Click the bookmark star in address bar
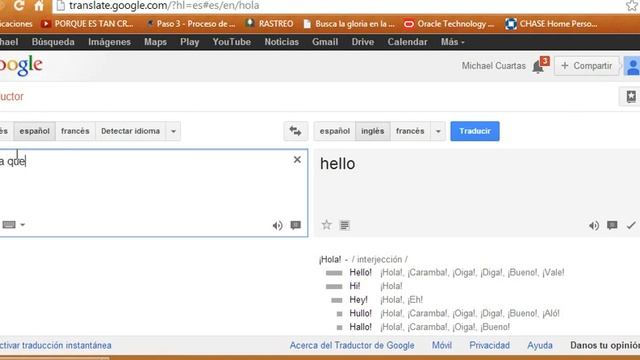 click(632, 6)
